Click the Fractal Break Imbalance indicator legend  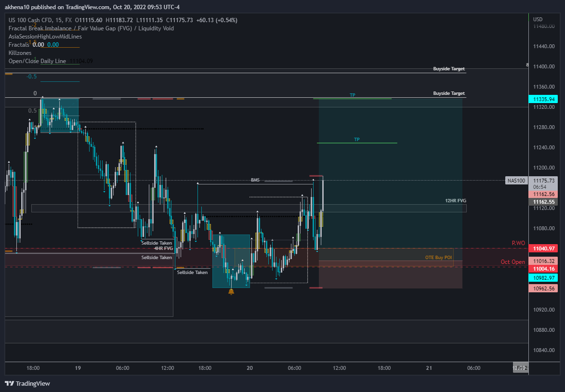pyautogui.click(x=91, y=28)
